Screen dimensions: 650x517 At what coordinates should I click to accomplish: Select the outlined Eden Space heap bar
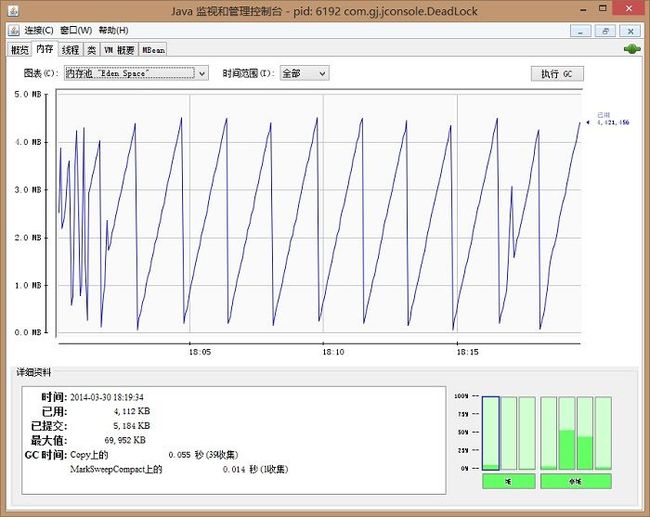tap(491, 433)
